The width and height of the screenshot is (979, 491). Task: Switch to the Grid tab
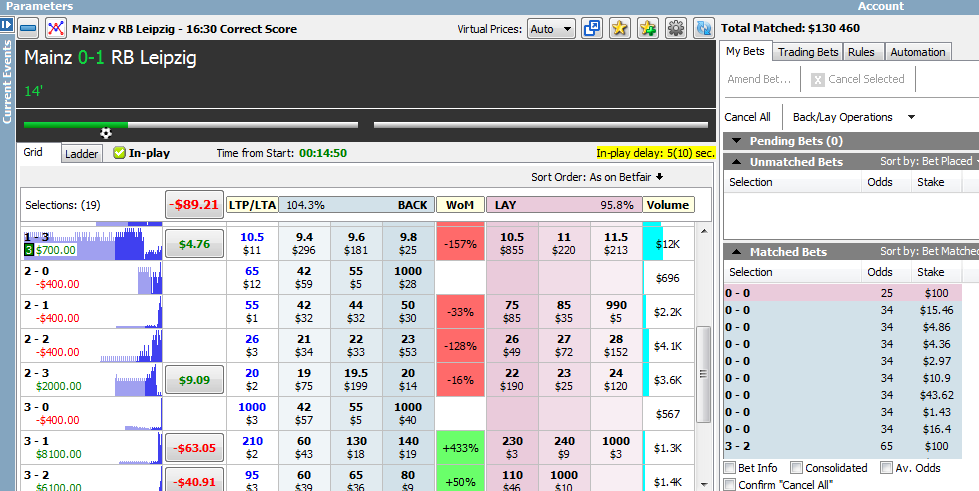33,152
